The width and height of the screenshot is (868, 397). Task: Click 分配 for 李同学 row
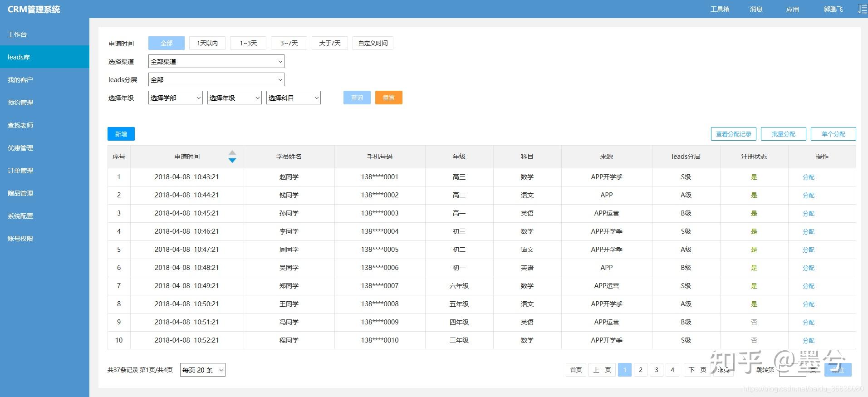coord(809,231)
